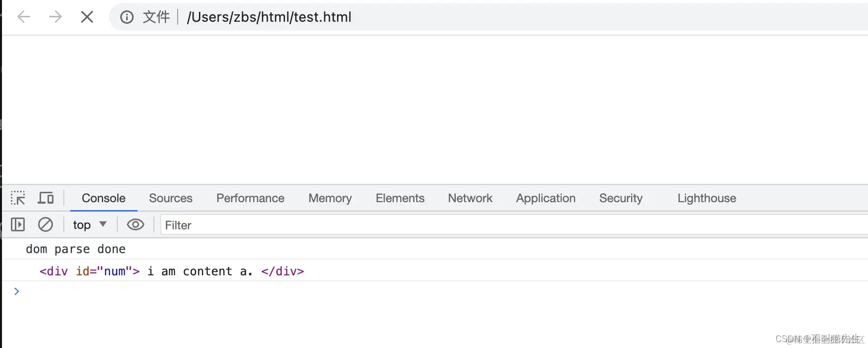Viewport: 868px width, 348px height.
Task: Go back using the left arrow
Action: pyautogui.click(x=24, y=17)
